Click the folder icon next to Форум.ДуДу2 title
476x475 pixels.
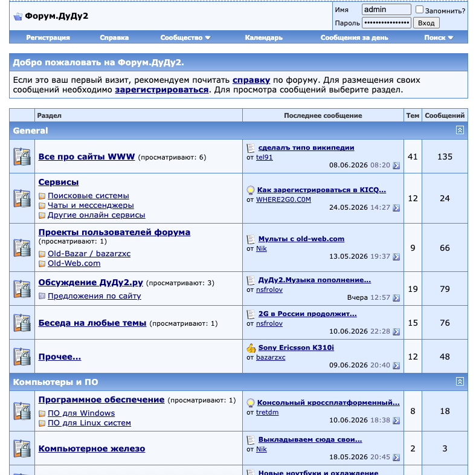[18, 16]
